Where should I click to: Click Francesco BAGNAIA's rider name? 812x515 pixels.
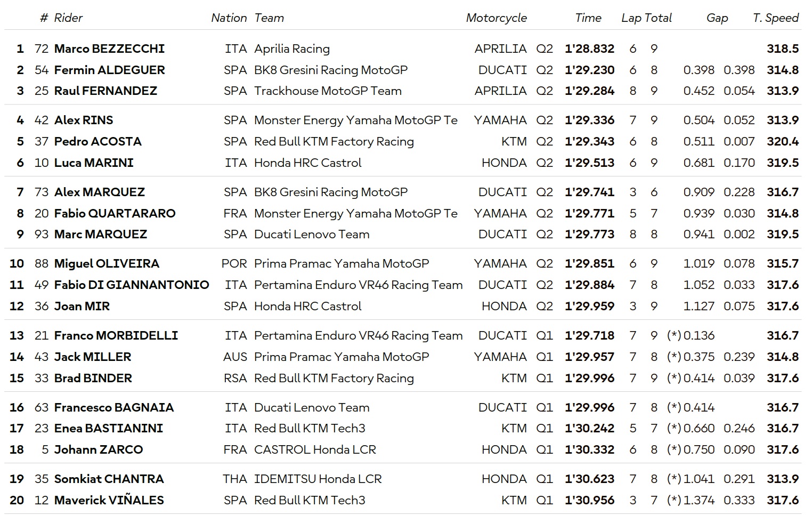coord(113,408)
